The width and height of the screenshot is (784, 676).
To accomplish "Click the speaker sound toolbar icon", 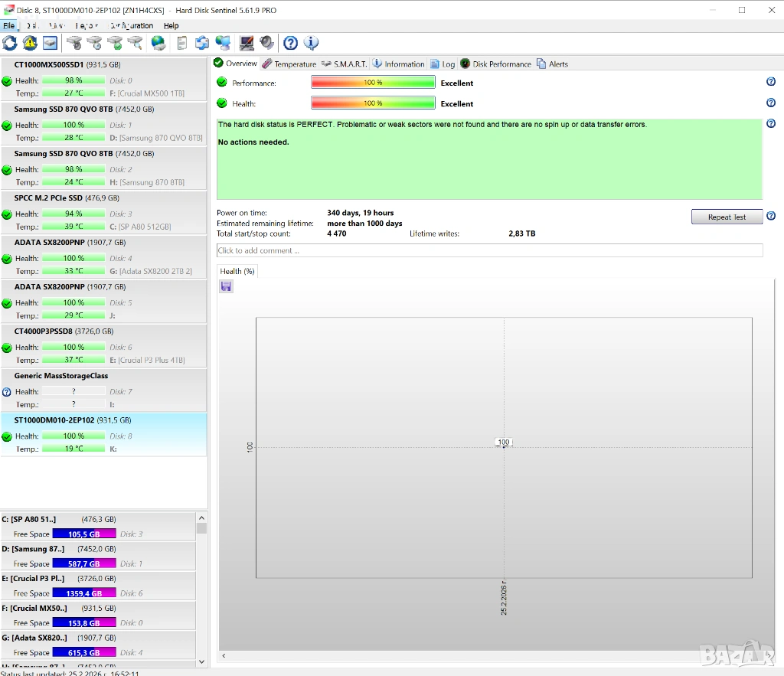I will click(x=267, y=43).
